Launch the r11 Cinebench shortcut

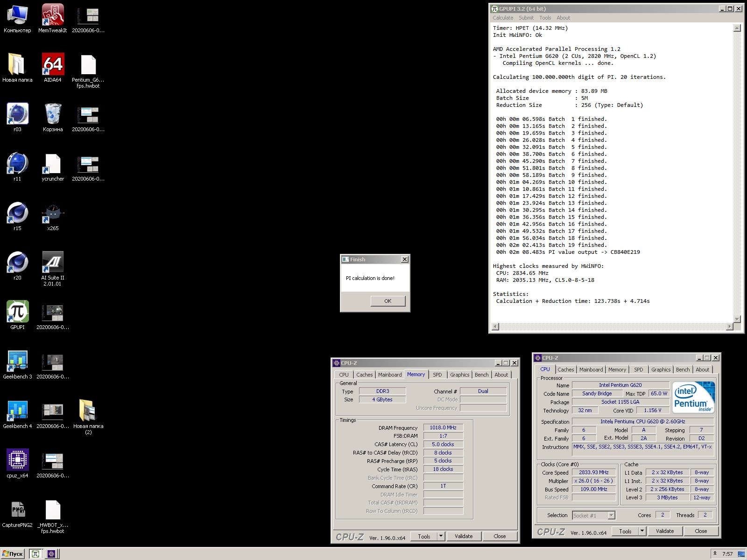(17, 167)
